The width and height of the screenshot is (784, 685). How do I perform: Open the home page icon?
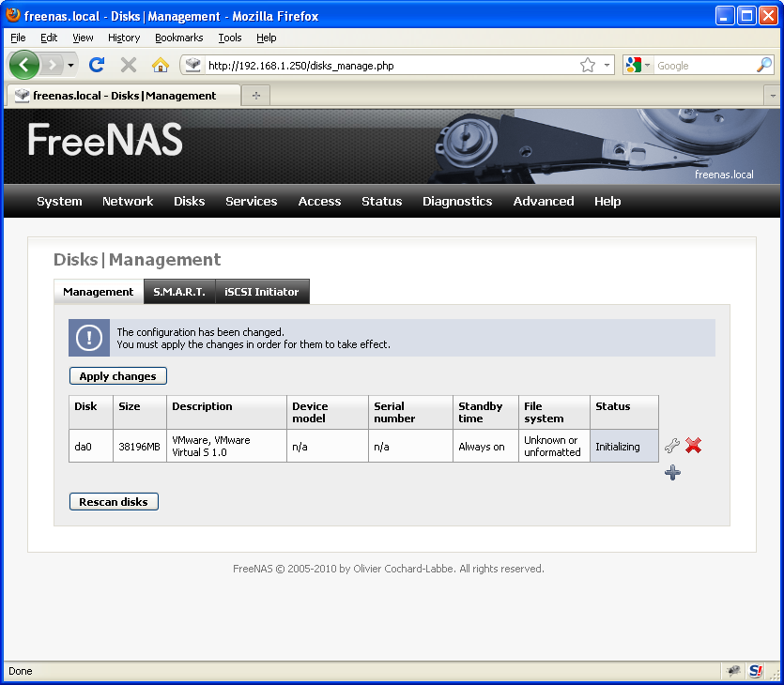tap(160, 65)
